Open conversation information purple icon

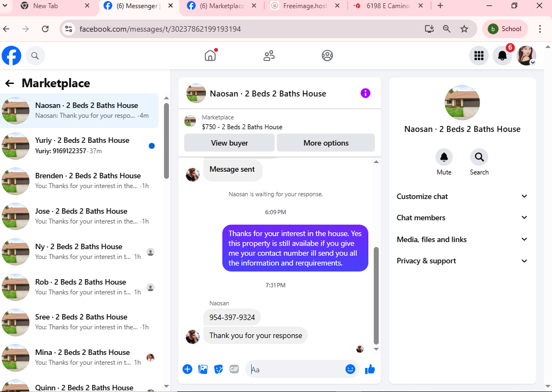pos(366,93)
